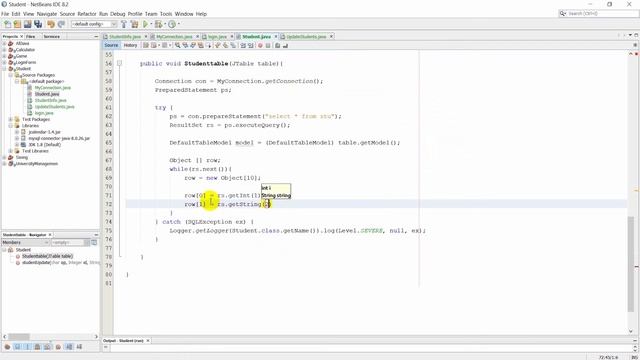Toggle sort by source in the Navigator bottom bar

tap(79, 347)
